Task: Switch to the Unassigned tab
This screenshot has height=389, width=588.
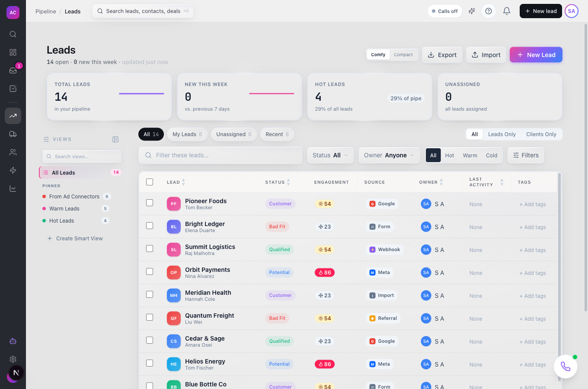Action: [234, 134]
